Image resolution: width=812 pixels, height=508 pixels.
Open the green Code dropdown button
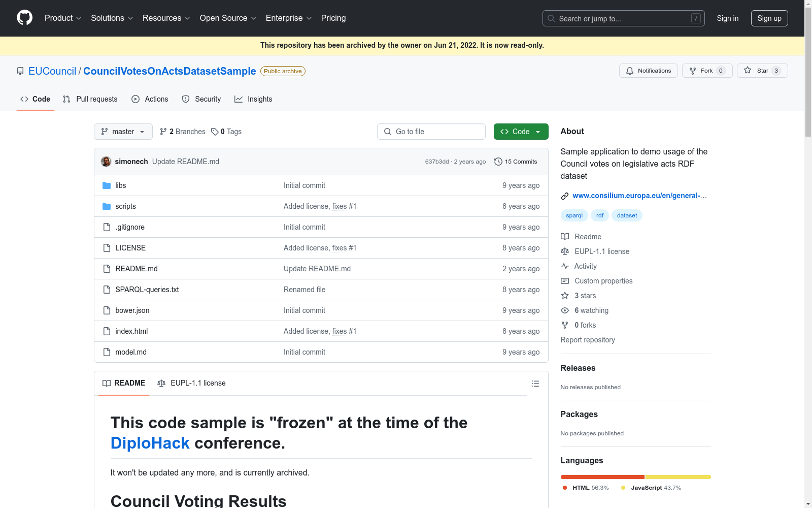point(521,132)
